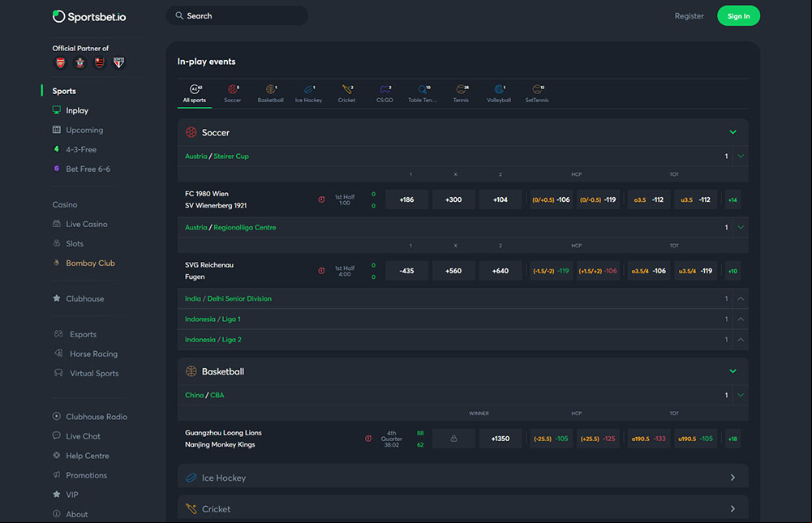The image size is (812, 523).
Task: Click the Inplay monitor icon in sidebar
Action: point(57,109)
